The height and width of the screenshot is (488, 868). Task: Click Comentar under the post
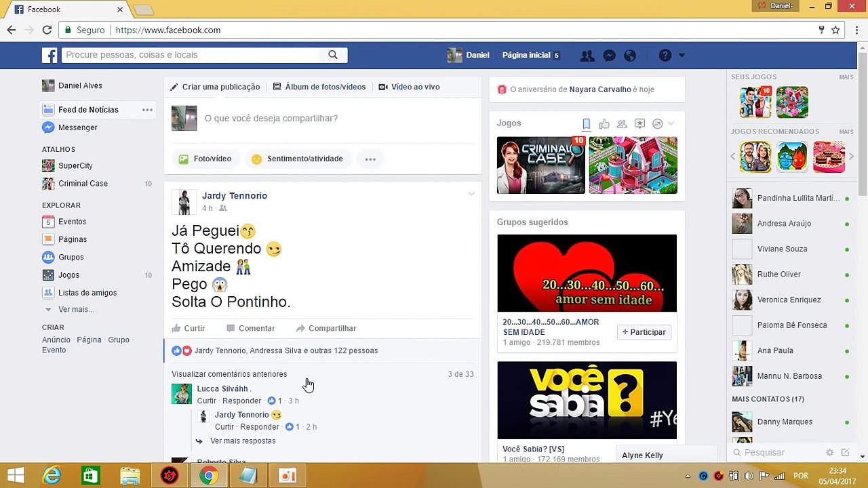250,329
